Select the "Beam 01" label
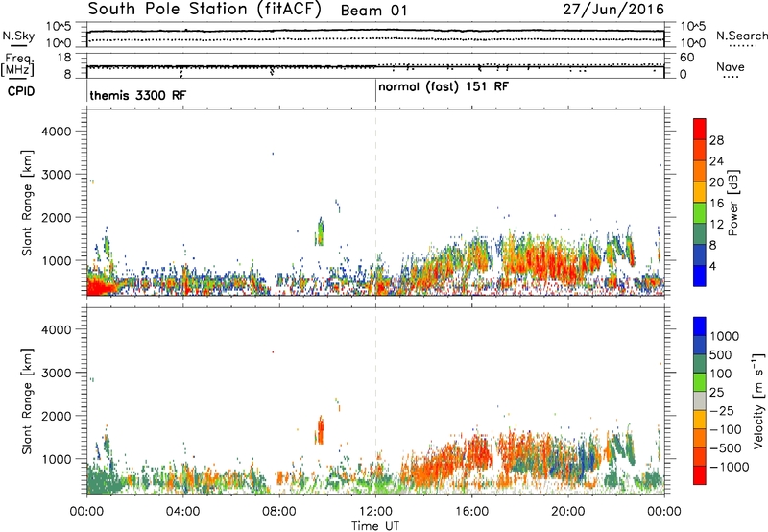 373,11
